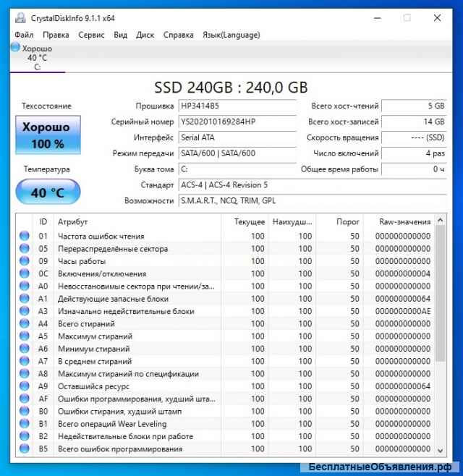Click the Прошивка field HP3414B5
Viewport: 463px width, 476px height.
click(x=237, y=106)
